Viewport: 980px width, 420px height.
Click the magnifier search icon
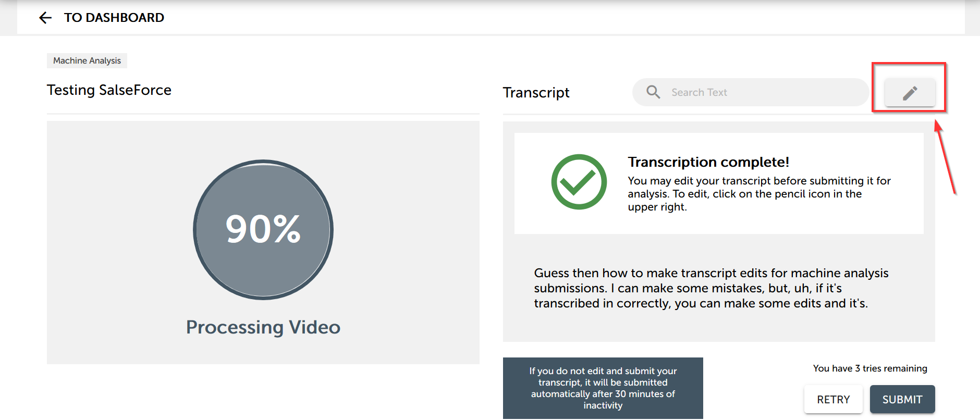[x=653, y=92]
